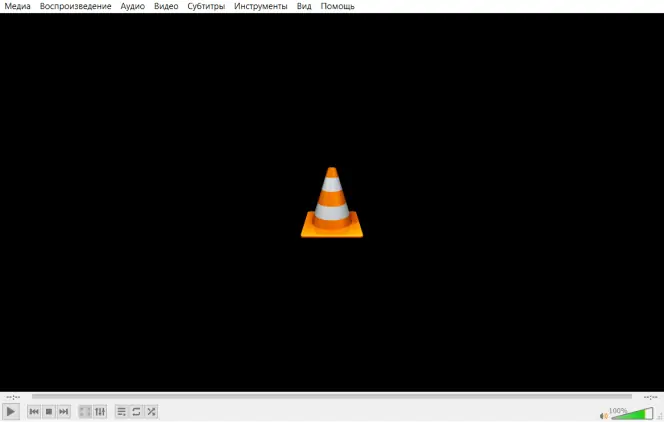The width and height of the screenshot is (664, 422).
Task: Open the Медиа menu
Action: 17,6
